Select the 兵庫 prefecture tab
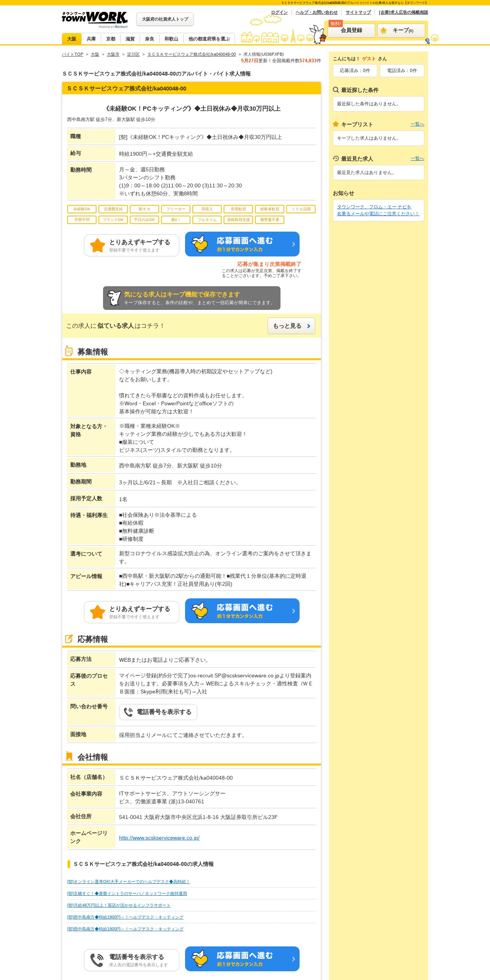 point(91,39)
